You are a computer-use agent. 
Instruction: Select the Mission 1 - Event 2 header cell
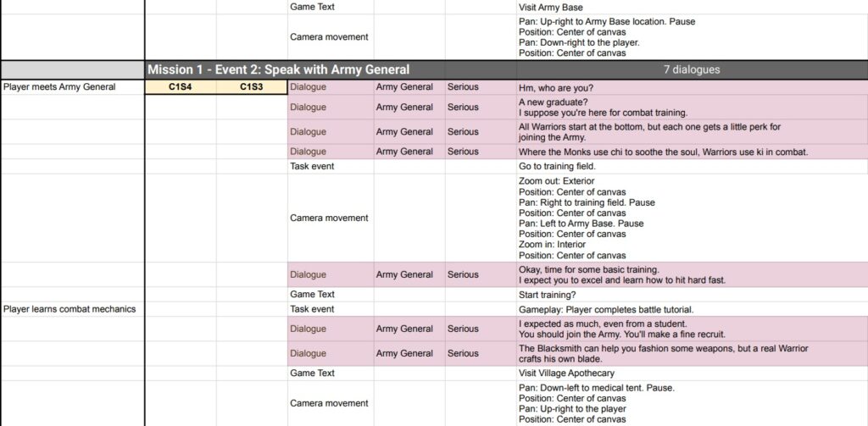pos(278,69)
